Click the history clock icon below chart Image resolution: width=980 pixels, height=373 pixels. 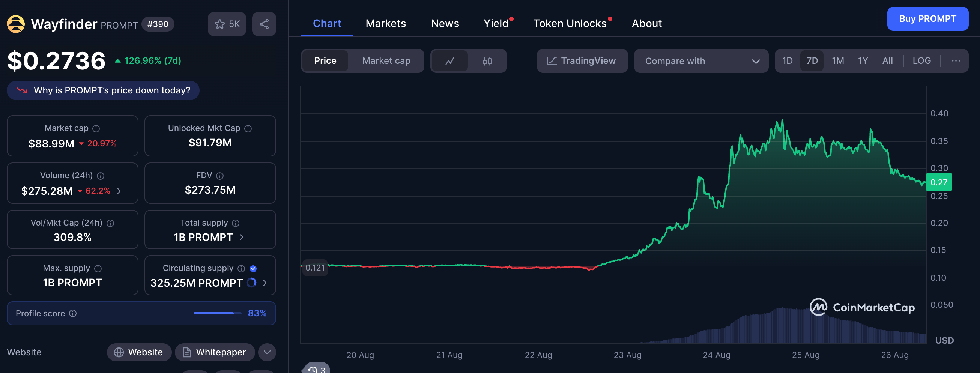coord(313,369)
